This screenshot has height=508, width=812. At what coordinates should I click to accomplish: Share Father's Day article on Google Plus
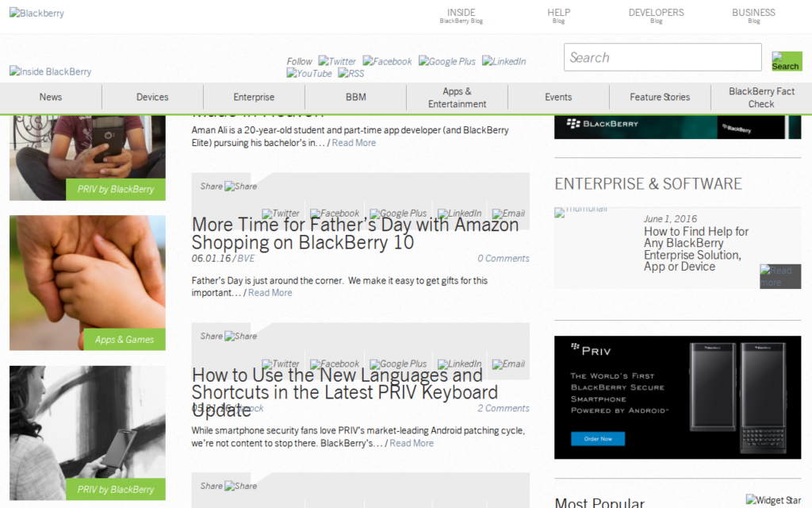398,213
